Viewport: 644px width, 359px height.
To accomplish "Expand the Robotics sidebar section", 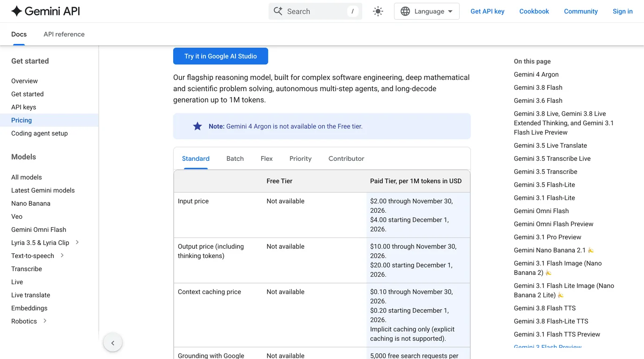I will [x=45, y=321].
